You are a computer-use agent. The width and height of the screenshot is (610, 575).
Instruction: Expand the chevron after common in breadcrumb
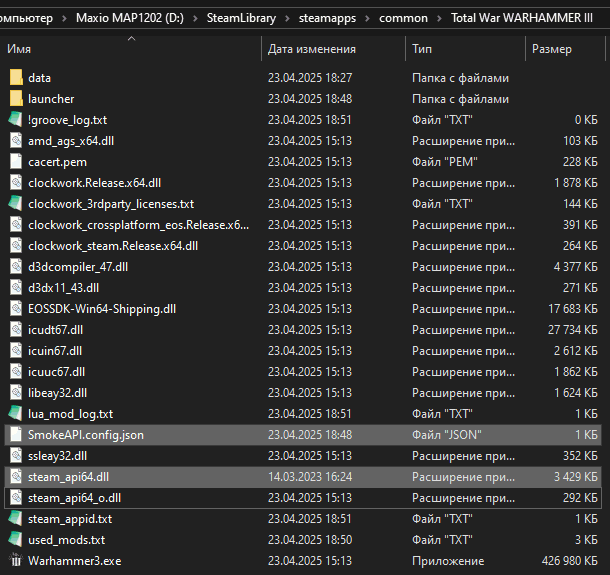point(438,18)
